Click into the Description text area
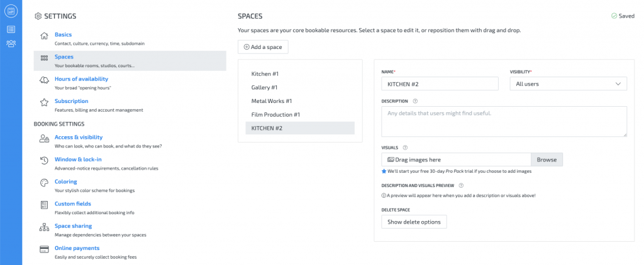The image size is (644, 265). click(x=504, y=121)
